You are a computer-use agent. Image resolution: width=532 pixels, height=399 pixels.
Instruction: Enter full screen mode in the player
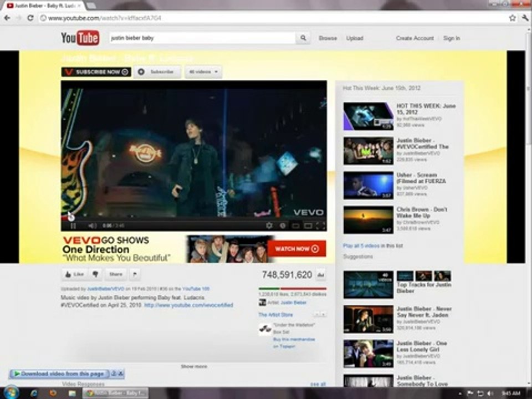pos(321,226)
